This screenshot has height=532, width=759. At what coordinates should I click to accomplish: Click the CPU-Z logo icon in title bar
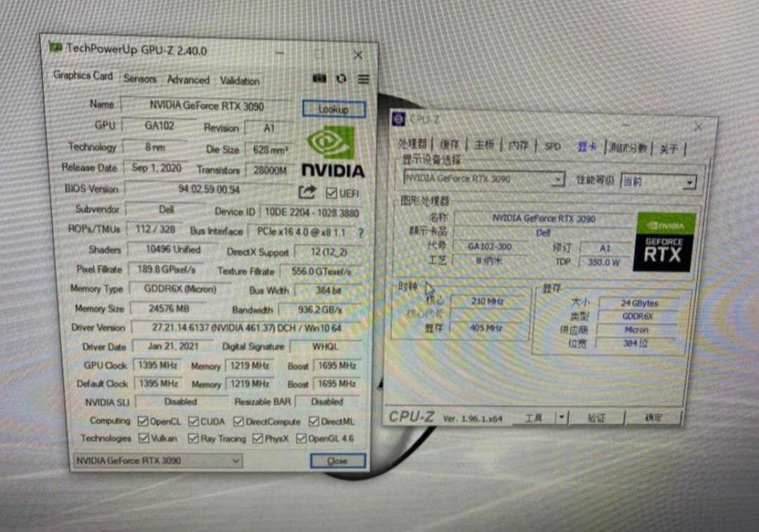click(398, 119)
